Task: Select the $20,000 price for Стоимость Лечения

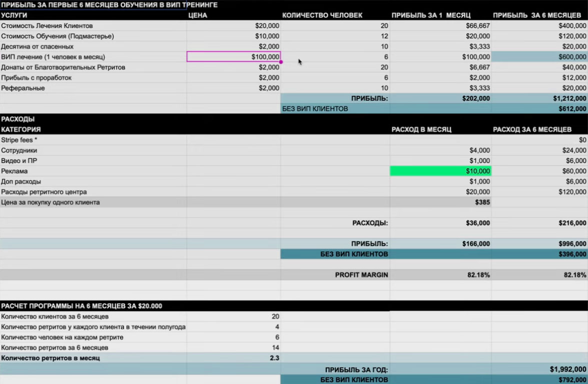Action: pos(234,25)
